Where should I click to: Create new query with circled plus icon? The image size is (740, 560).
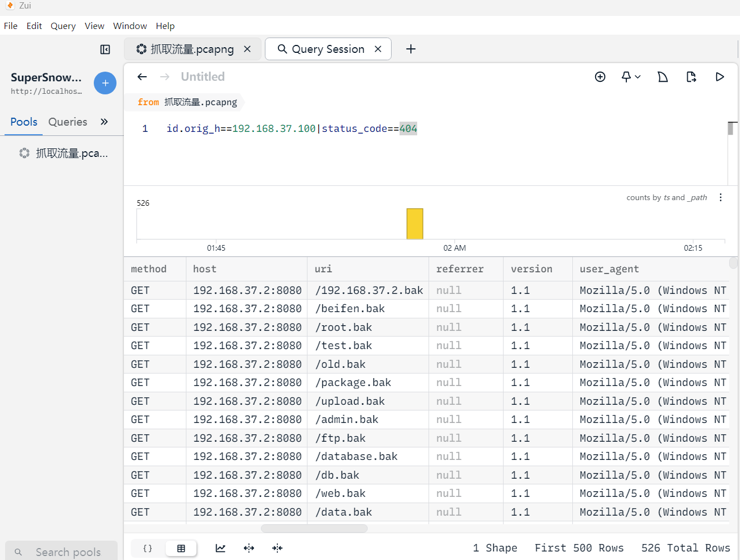pos(600,77)
